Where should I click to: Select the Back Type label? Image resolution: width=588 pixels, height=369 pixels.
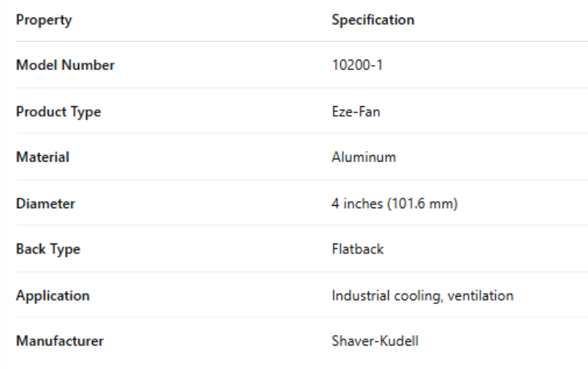tap(48, 249)
